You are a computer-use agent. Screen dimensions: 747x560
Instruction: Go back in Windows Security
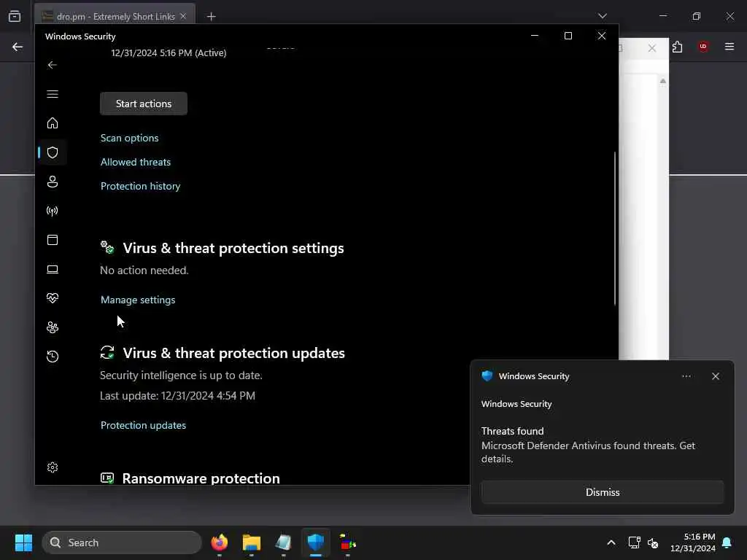53,65
